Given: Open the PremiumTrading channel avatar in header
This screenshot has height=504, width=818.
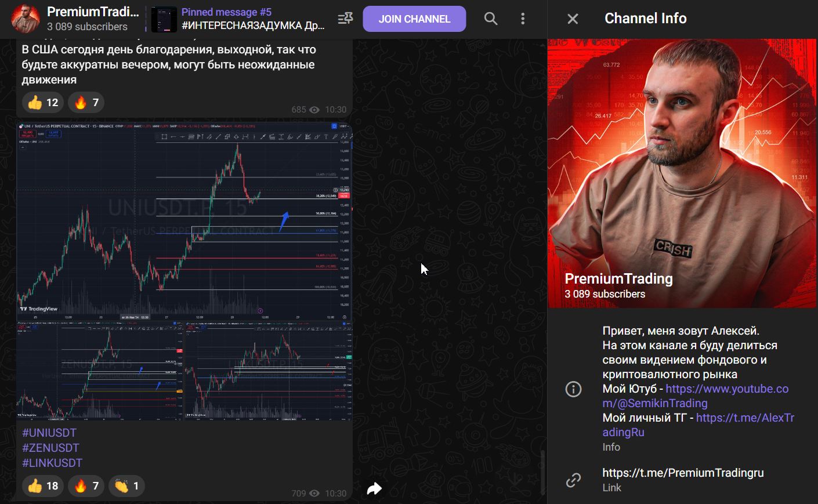Looking at the screenshot, I should (26, 19).
